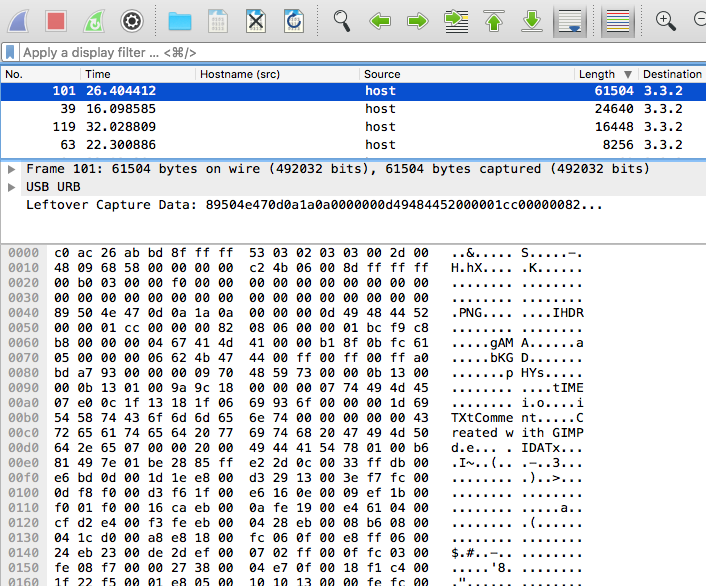The width and height of the screenshot is (706, 586).
Task: Go forward in packet history
Action: pyautogui.click(x=418, y=21)
